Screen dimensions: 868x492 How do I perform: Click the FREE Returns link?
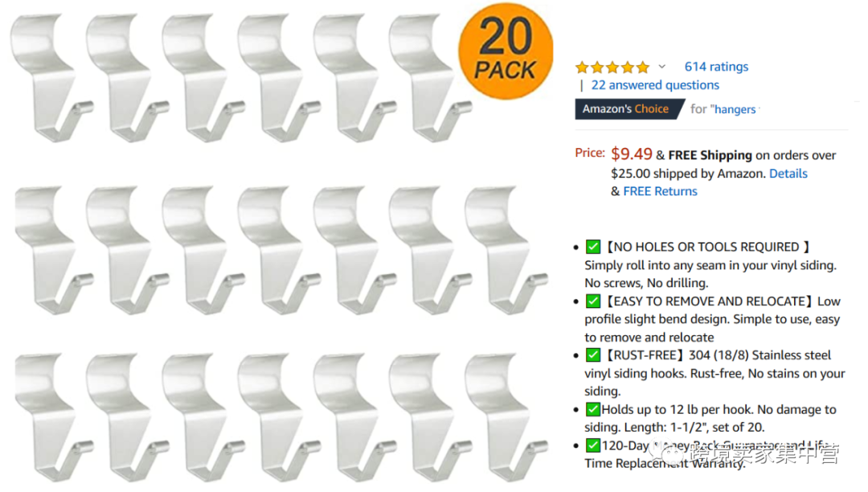660,191
